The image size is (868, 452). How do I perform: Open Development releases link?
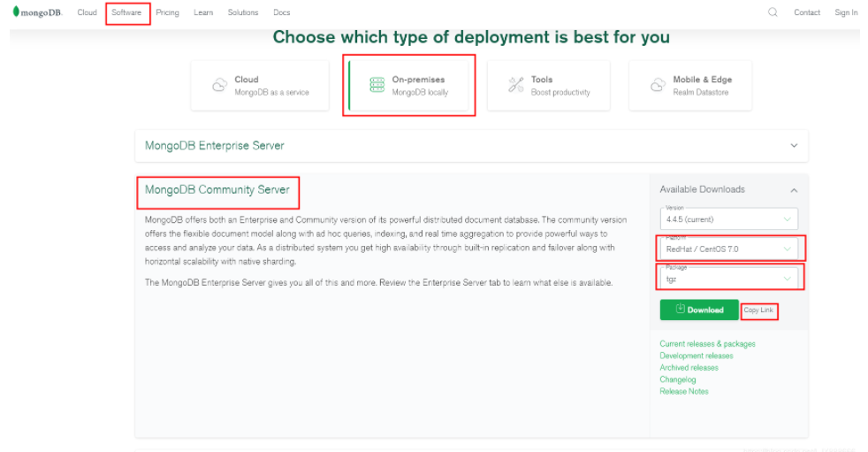pyautogui.click(x=696, y=356)
